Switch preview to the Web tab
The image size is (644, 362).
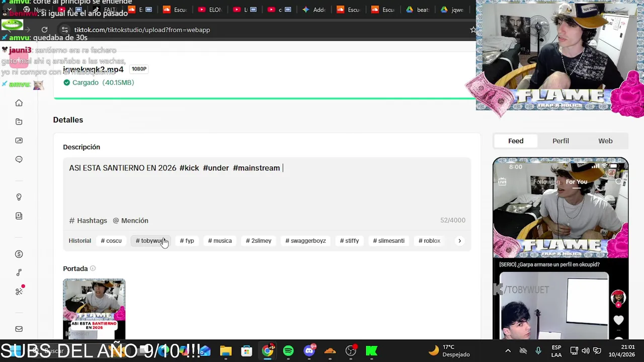pos(605,141)
